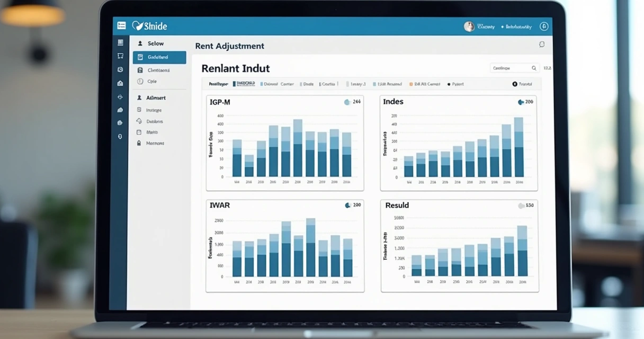Image resolution: width=644 pixels, height=339 pixels.
Task: Focus the search input field above the charts
Action: coord(514,68)
